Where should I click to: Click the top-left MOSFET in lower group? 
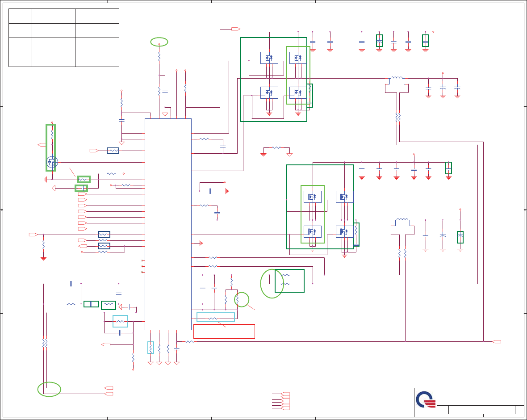coord(313,197)
